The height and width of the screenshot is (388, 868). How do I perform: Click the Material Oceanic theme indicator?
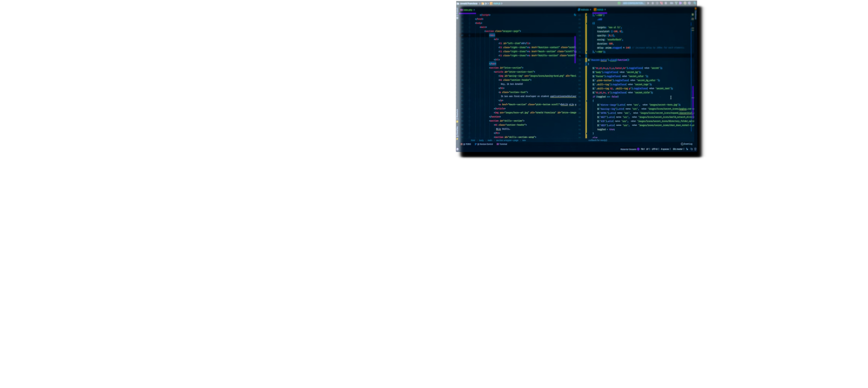tap(628, 149)
